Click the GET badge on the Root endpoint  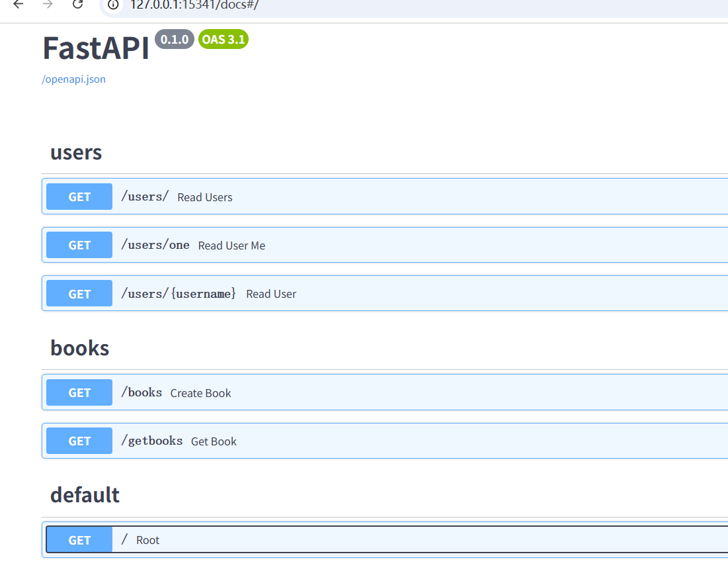(x=79, y=539)
